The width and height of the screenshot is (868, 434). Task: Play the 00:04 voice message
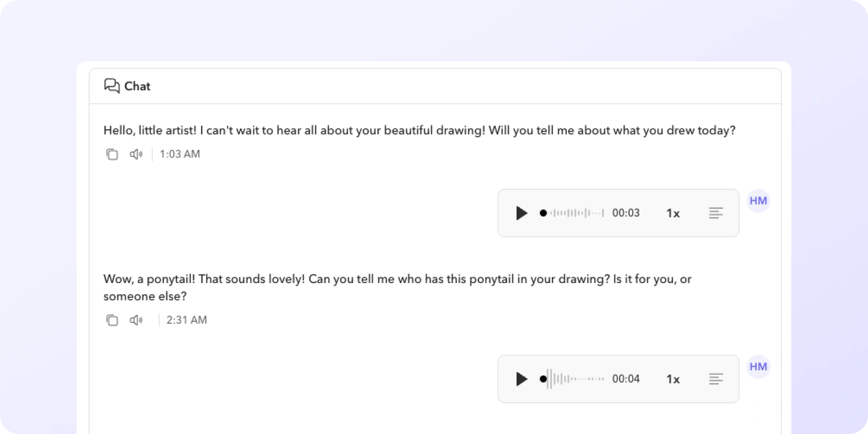(521, 379)
